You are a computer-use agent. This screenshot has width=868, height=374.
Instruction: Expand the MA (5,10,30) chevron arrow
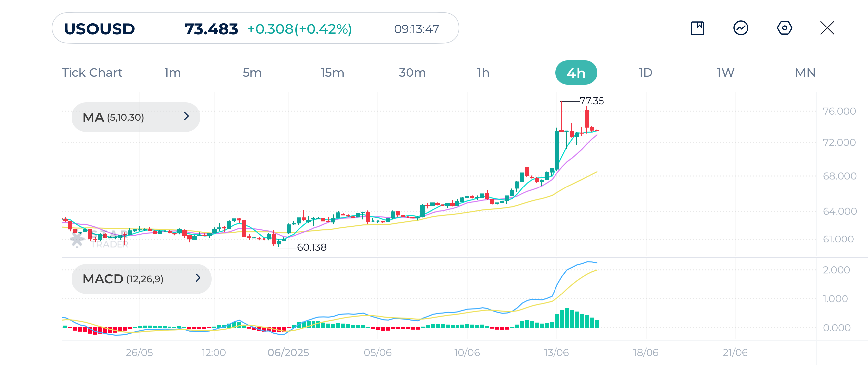187,116
